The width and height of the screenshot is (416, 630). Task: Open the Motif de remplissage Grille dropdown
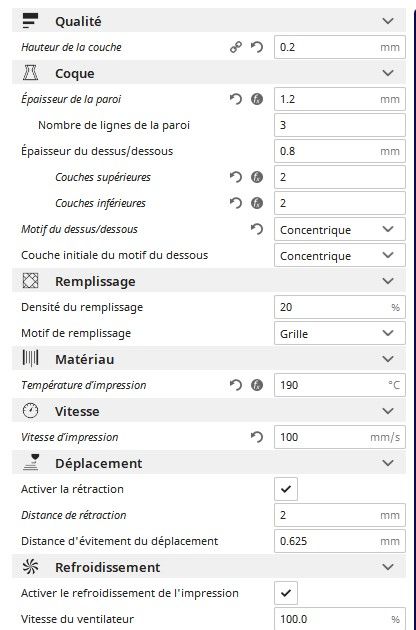[340, 333]
